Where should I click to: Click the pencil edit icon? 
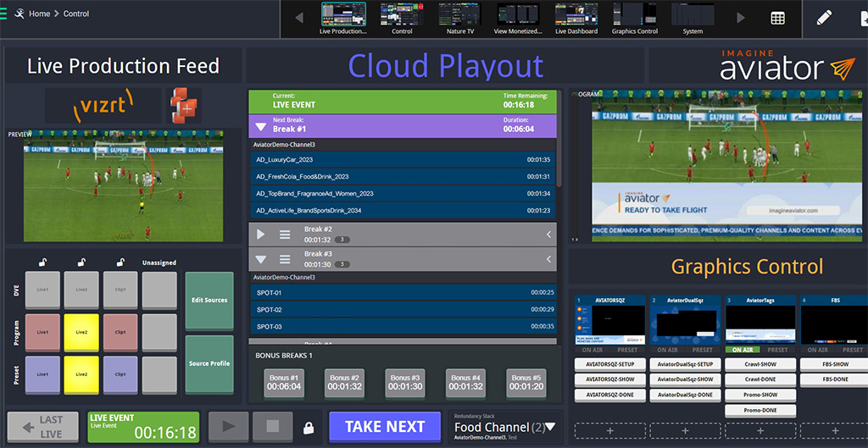point(824,18)
